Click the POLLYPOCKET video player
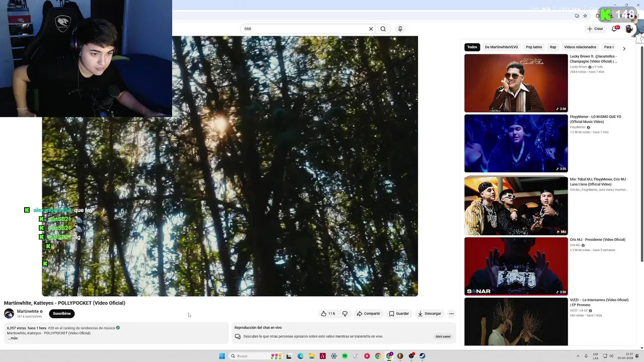The width and height of the screenshot is (644, 362). click(230, 166)
